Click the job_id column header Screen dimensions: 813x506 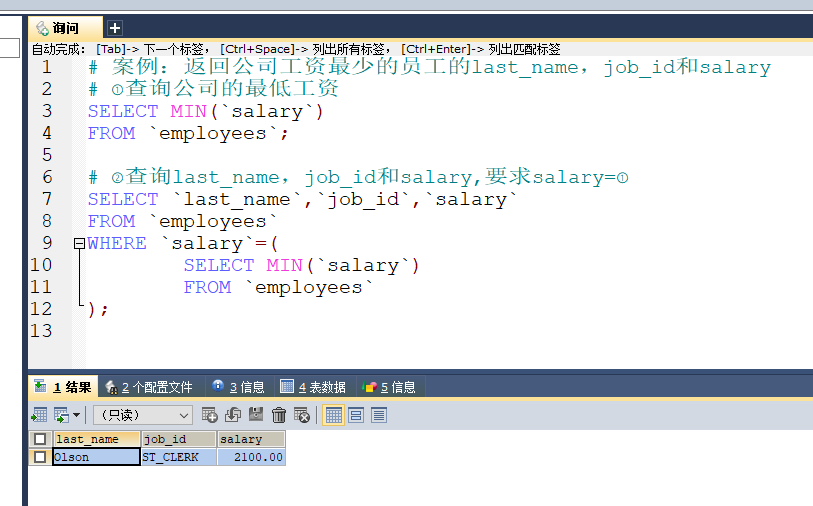pos(179,439)
